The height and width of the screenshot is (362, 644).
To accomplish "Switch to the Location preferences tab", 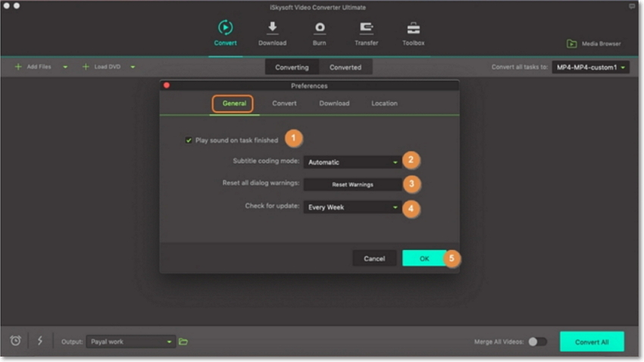I will pyautogui.click(x=384, y=103).
